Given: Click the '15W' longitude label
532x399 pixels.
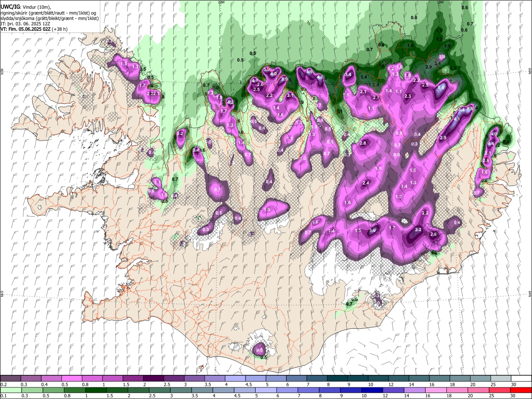Looking at the screenshot, I should [441, 2].
